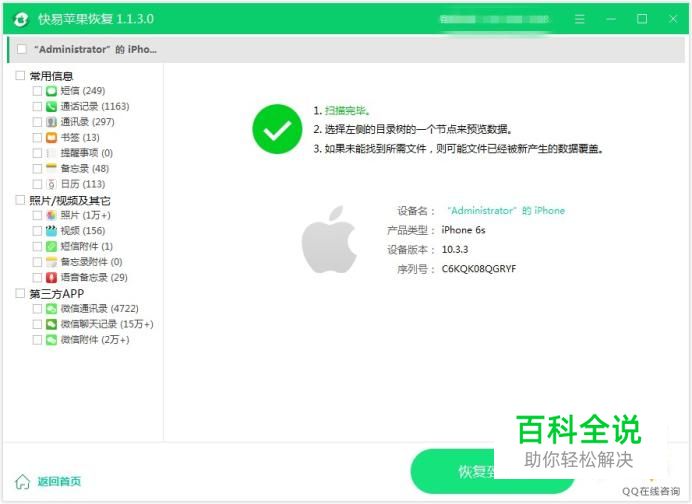This screenshot has height=504, width=692.
Task: Tick the 微信附件 (2万+) checkbox
Action: point(37,340)
